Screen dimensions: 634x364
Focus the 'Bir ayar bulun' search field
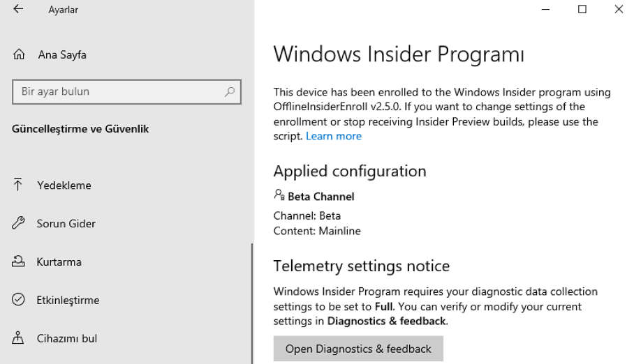tap(126, 92)
